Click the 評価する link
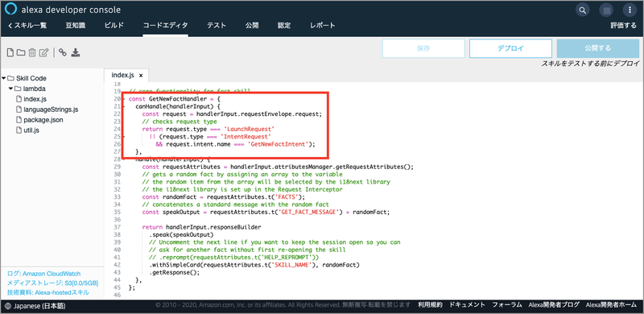Screen dimensions: 644x314 pos(623,26)
